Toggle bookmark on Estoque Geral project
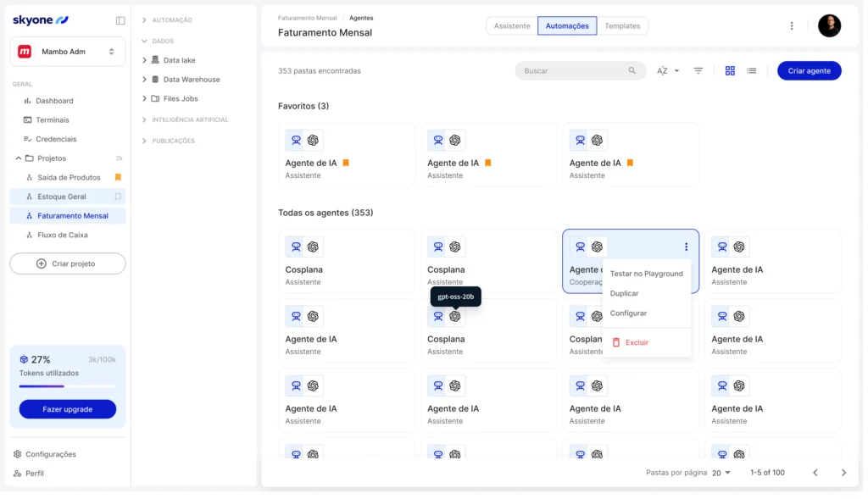Screen dimensions: 868x499 118,197
